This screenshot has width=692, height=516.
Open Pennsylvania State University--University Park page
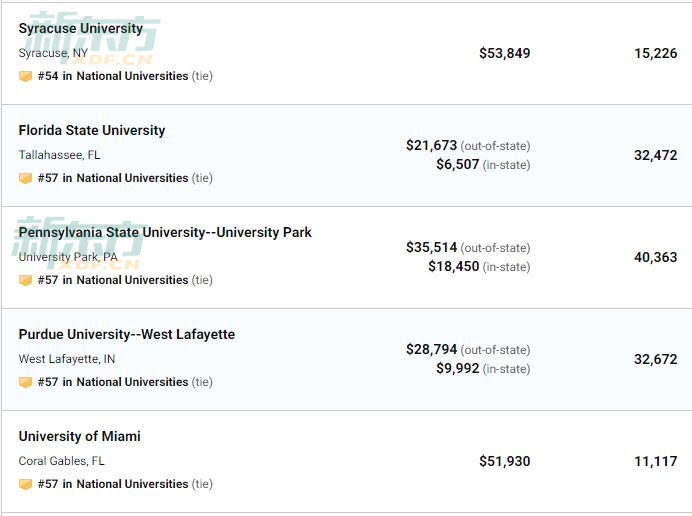[165, 233]
